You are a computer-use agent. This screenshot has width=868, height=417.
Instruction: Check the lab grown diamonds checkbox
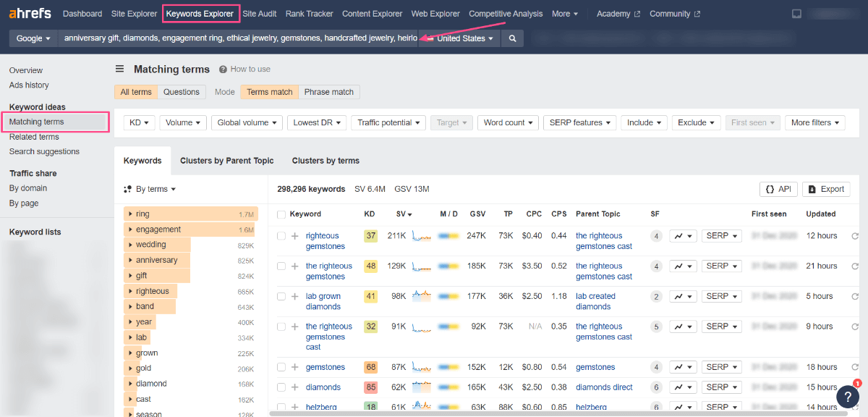point(281,296)
